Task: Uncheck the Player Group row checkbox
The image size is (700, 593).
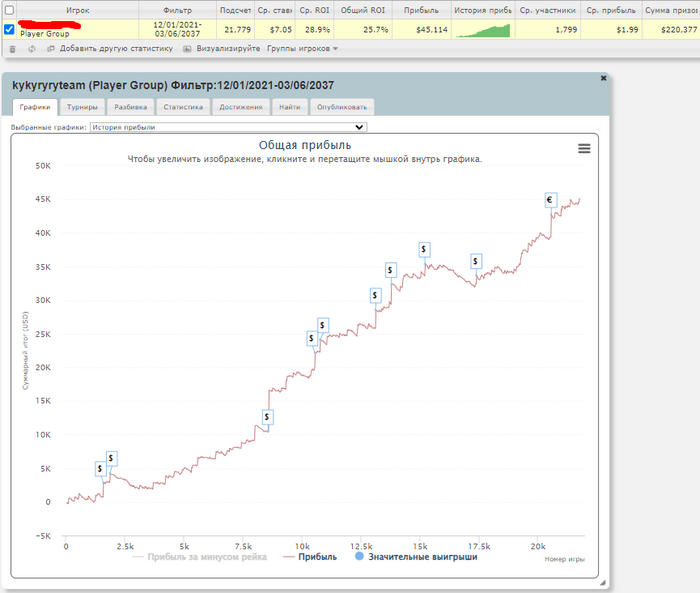Action: pos(9,29)
